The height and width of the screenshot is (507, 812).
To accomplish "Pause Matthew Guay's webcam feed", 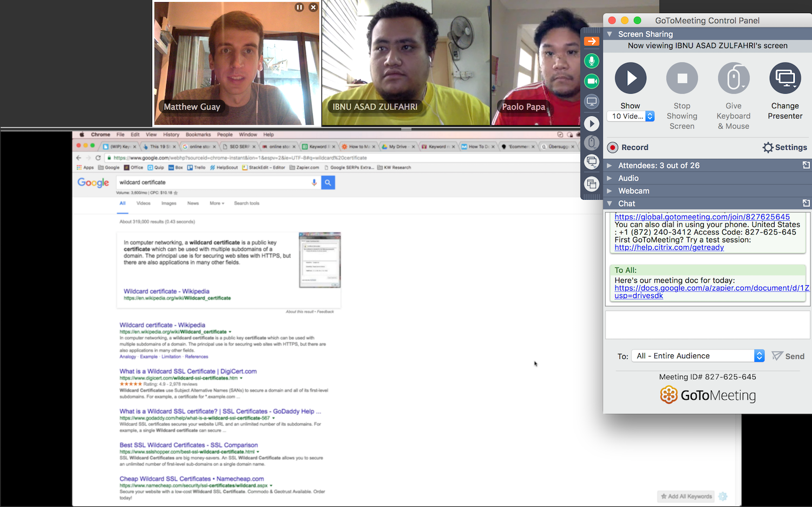I will [x=299, y=8].
